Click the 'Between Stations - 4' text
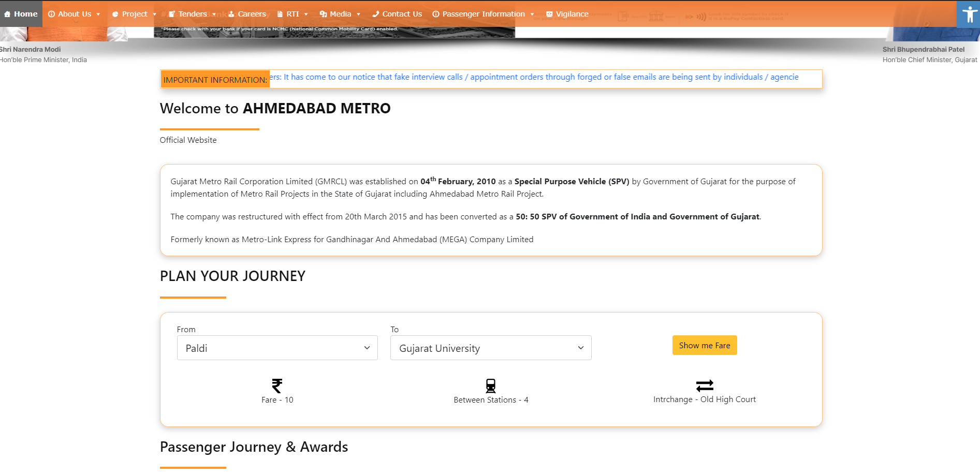The image size is (980, 474). pos(491,400)
